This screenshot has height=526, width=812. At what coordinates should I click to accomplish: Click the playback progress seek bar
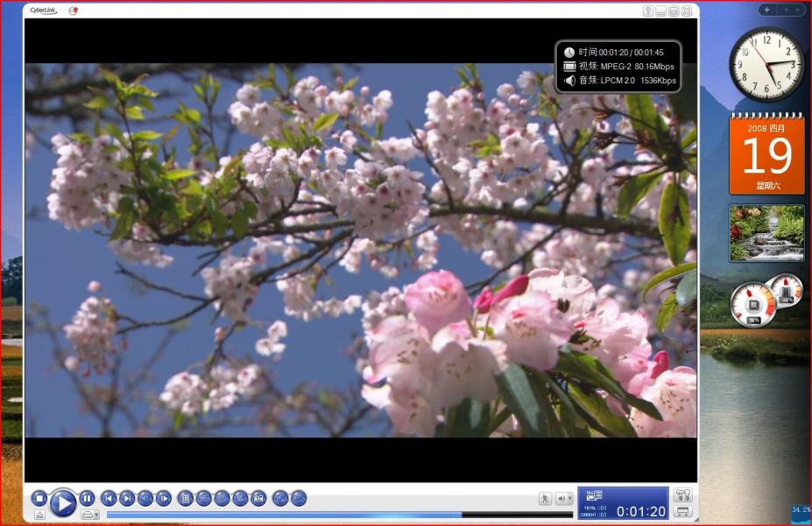click(340, 515)
